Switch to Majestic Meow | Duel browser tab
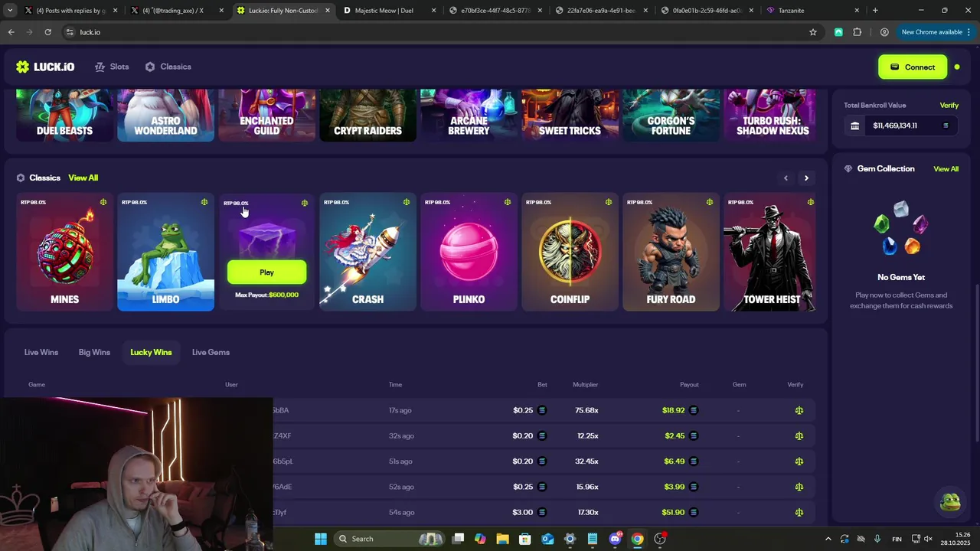The image size is (980, 551). [x=389, y=11]
